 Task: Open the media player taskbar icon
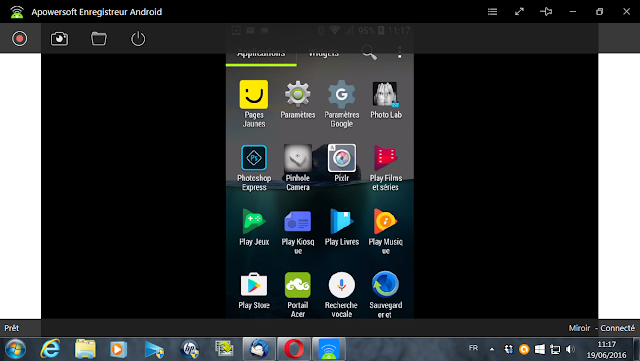(119, 350)
